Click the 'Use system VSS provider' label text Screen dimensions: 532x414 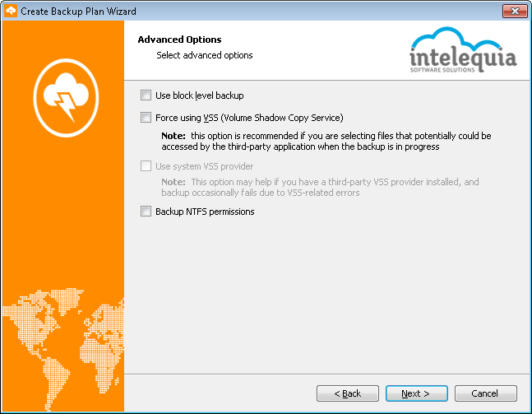coord(204,166)
